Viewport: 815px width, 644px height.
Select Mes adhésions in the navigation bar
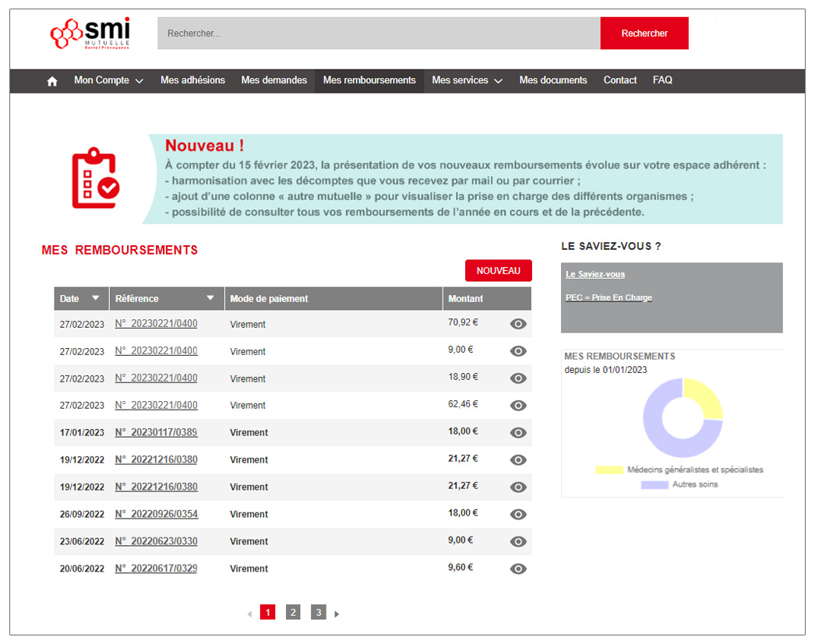click(192, 80)
